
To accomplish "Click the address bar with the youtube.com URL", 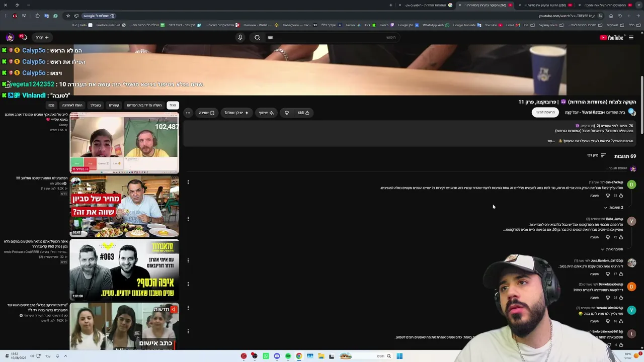I will pyautogui.click(x=567, y=16).
